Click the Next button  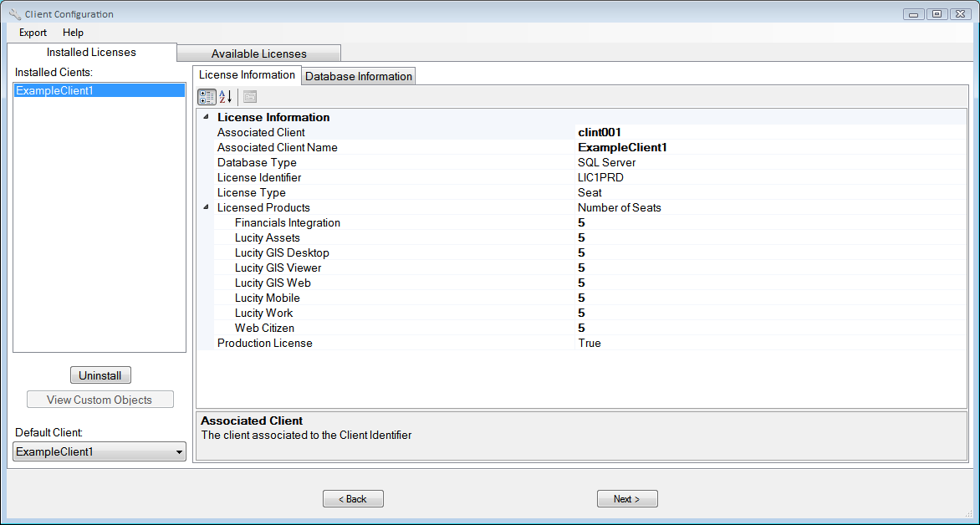627,499
